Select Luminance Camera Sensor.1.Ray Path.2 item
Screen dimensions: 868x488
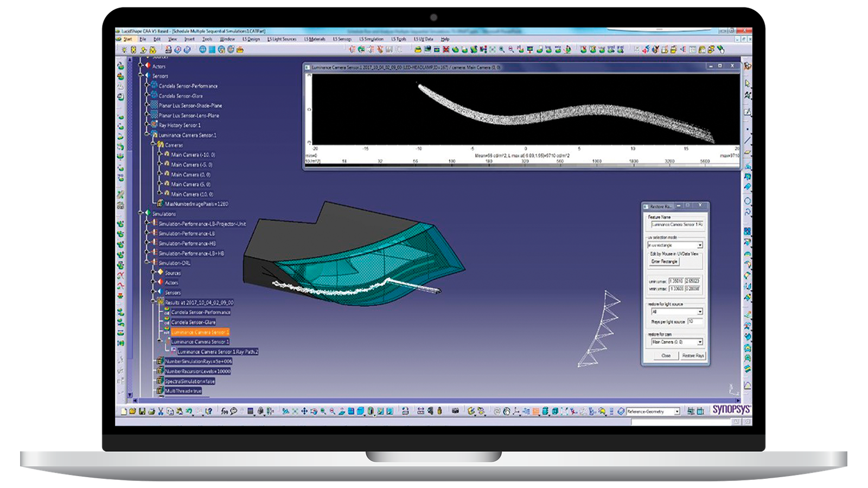pyautogui.click(x=218, y=352)
